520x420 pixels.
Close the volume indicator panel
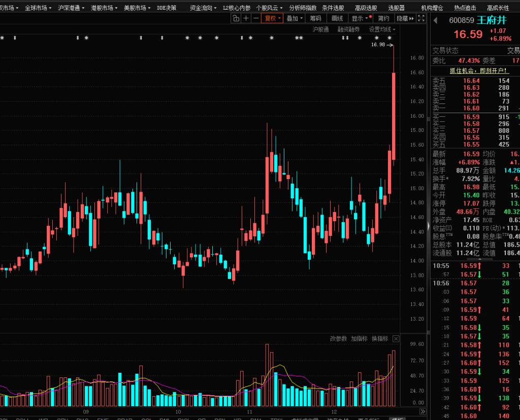point(396,339)
